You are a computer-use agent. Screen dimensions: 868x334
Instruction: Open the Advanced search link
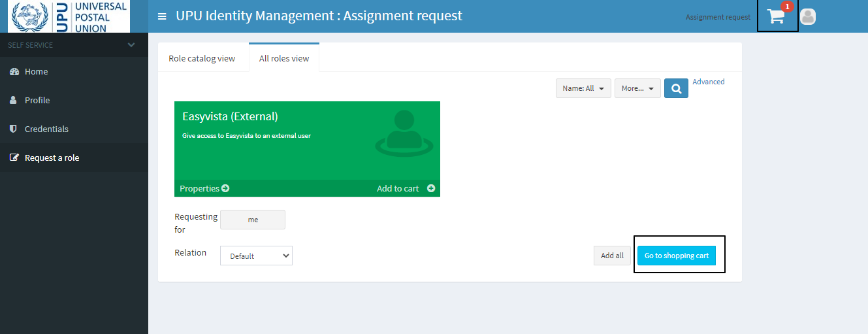click(x=709, y=82)
